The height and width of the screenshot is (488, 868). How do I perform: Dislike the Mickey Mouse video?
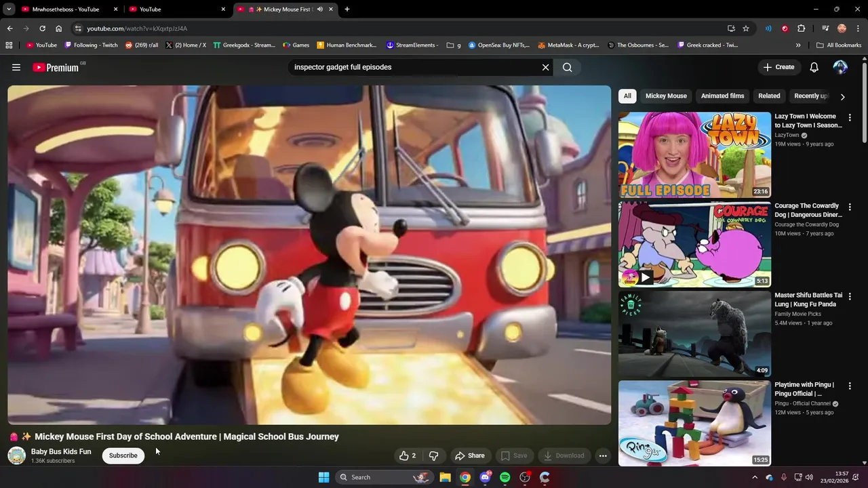(x=434, y=455)
